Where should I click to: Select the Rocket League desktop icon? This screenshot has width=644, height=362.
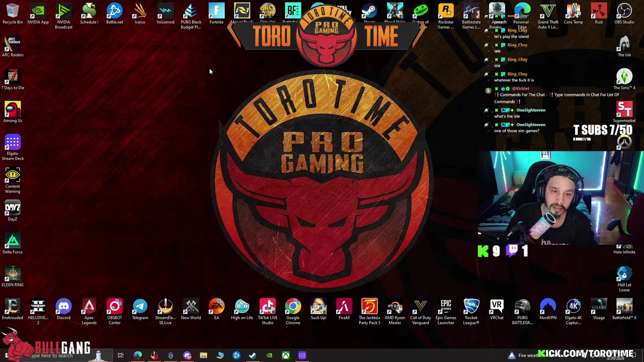point(471,312)
